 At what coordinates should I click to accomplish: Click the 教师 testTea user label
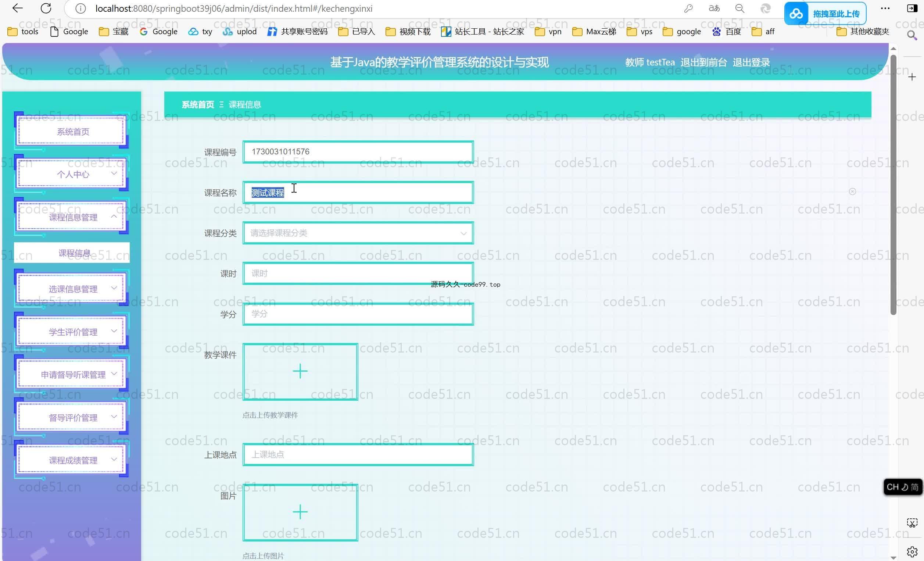pos(650,62)
